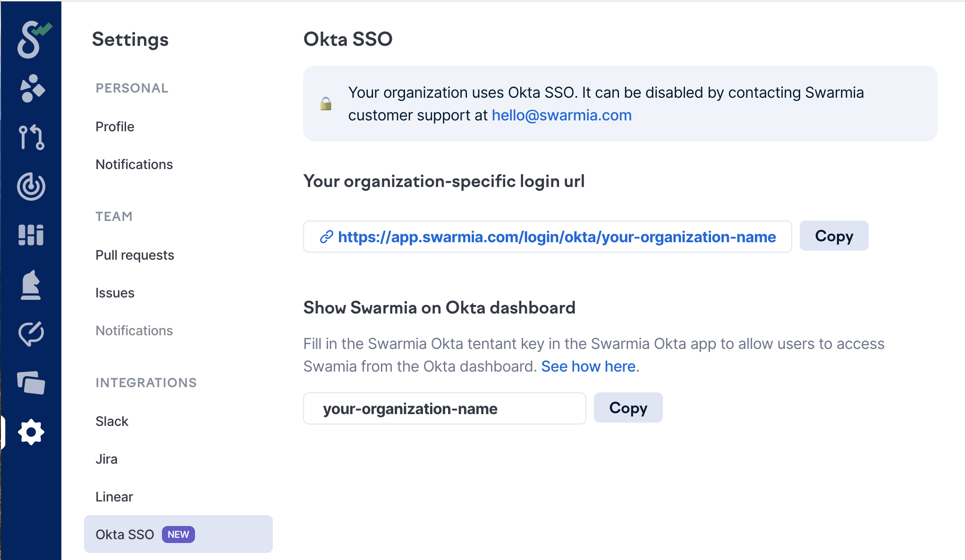Viewport: 965px width, 560px height.
Task: Click the Swarmia logo in sidebar
Action: pos(32,39)
